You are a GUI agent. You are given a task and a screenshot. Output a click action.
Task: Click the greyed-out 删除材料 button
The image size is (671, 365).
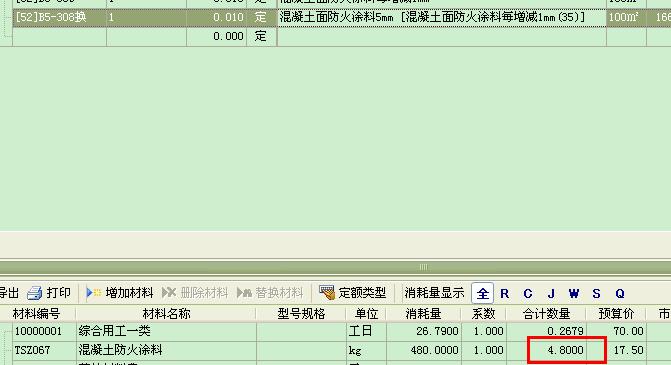pos(195,293)
